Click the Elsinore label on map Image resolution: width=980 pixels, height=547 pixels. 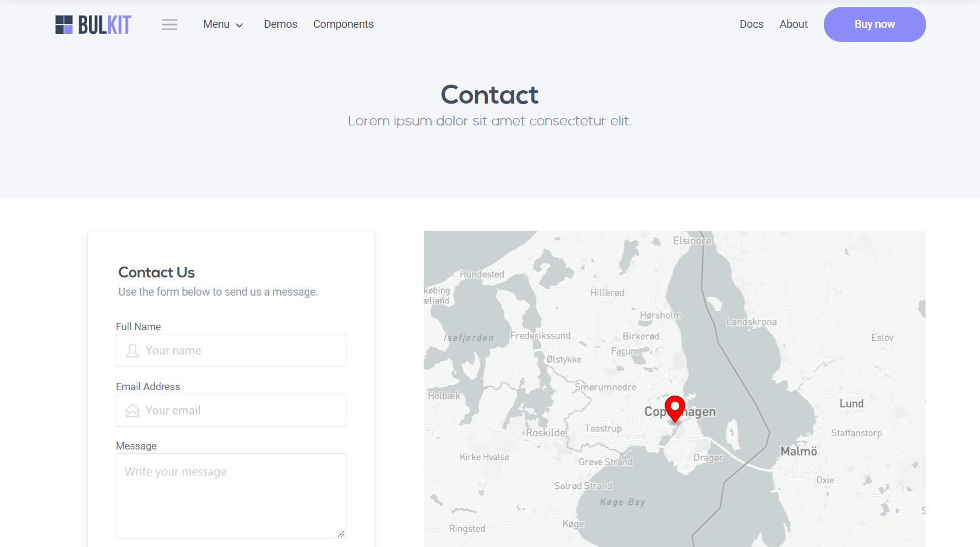click(x=692, y=240)
